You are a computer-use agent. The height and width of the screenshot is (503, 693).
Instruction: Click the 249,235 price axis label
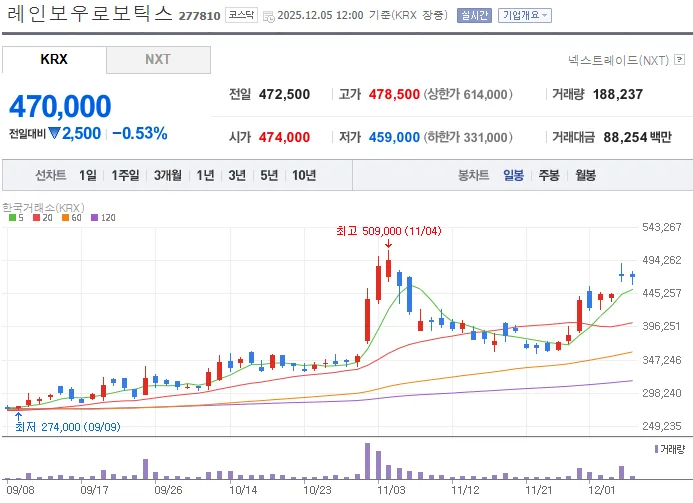tap(662, 426)
